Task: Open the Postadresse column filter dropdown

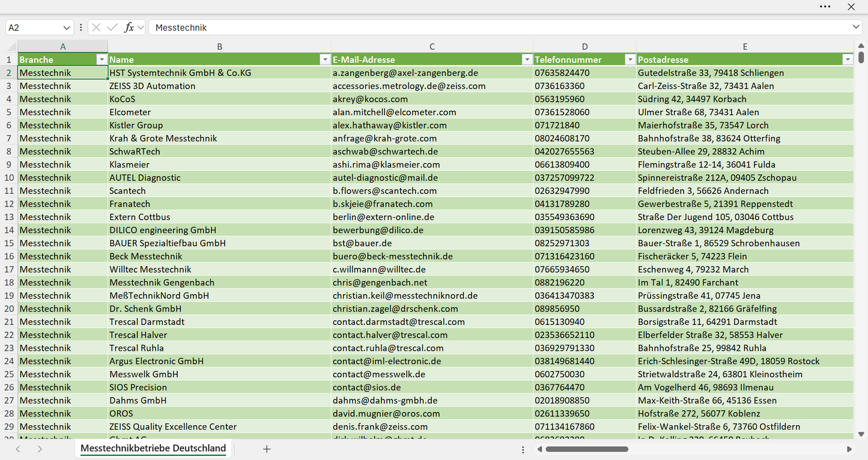Action: click(x=848, y=59)
